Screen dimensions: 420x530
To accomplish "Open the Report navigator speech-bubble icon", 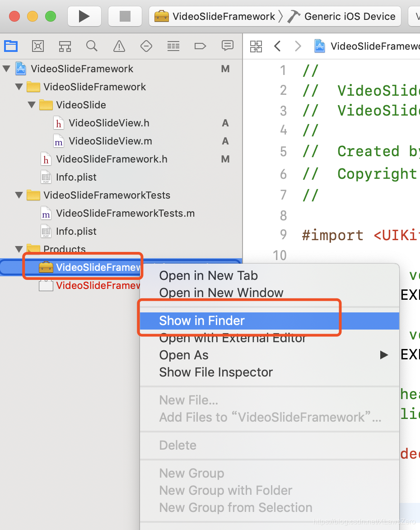I will point(227,46).
